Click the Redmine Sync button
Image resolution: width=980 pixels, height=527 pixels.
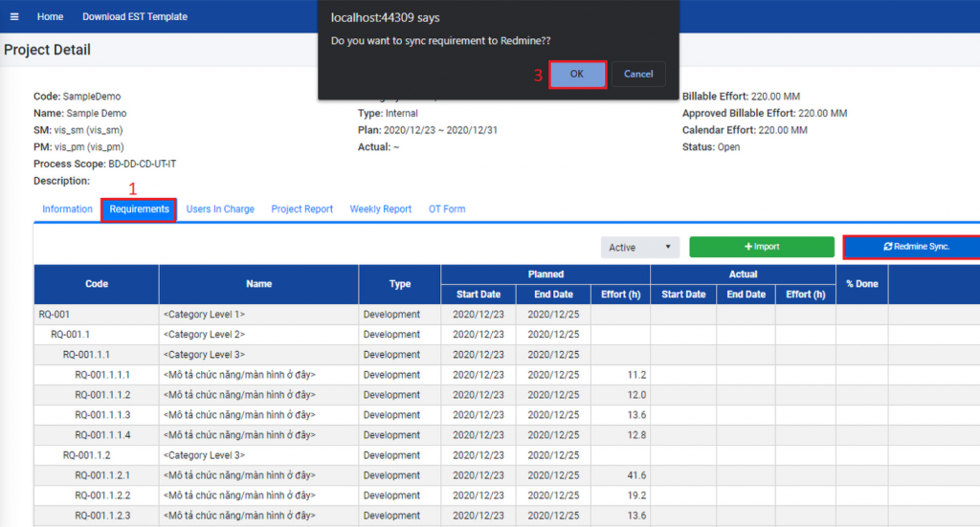click(x=912, y=247)
